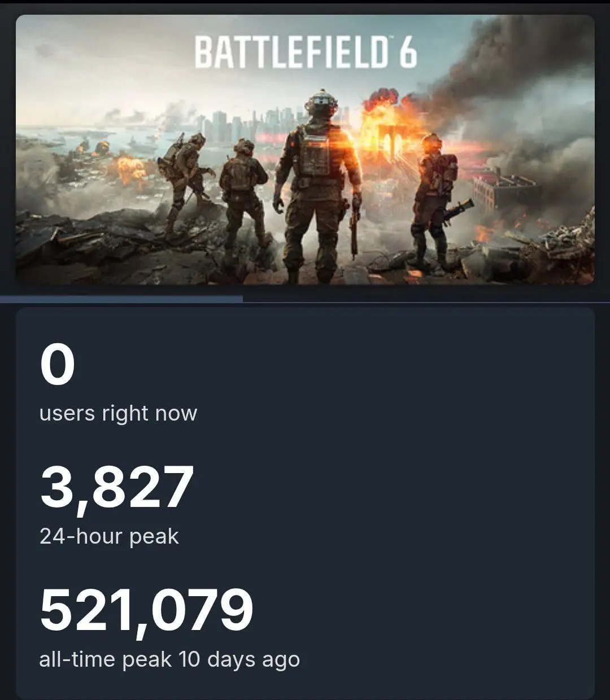The image size is (610, 700).
Task: Click the "users right now" label
Action: (x=118, y=413)
